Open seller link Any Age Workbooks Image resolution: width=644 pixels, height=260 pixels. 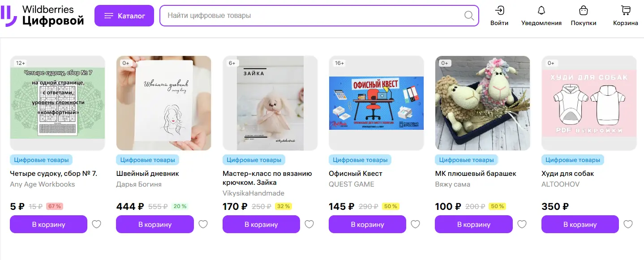coord(43,184)
